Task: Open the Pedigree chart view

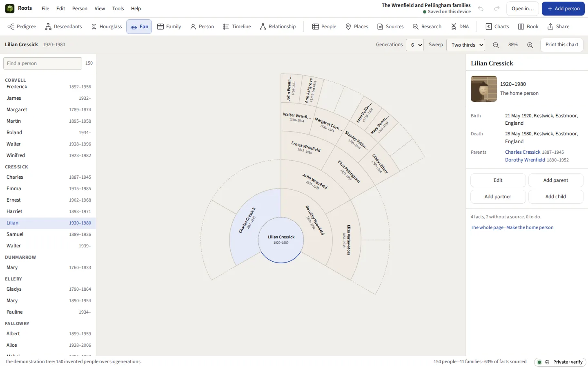Action: [x=22, y=27]
